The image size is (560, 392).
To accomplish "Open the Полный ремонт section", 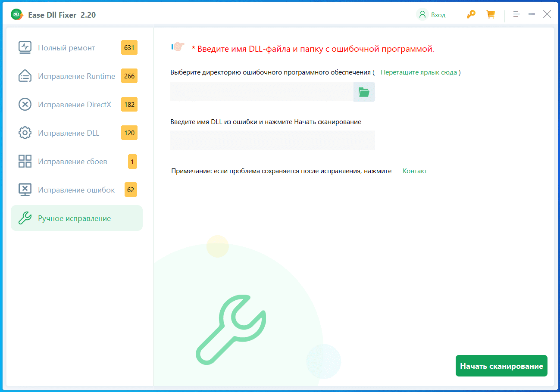I will point(77,47).
